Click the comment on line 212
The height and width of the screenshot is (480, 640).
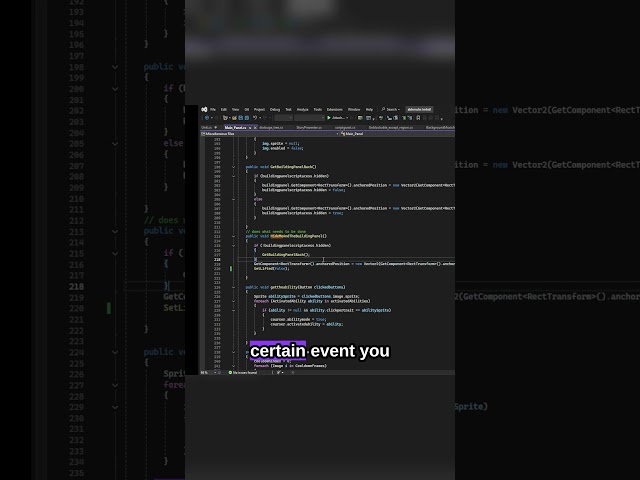tap(276, 231)
